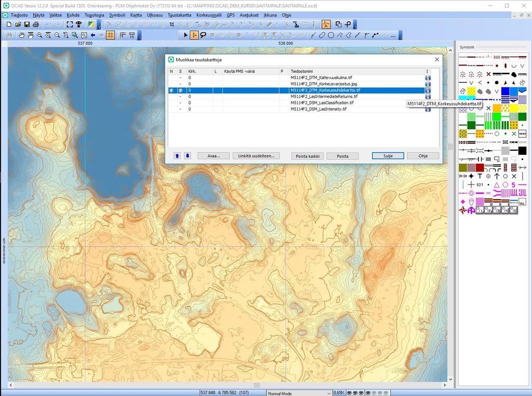532x396 pixels.
Task: Activate the zoom in magnifier tool
Action: [39, 35]
